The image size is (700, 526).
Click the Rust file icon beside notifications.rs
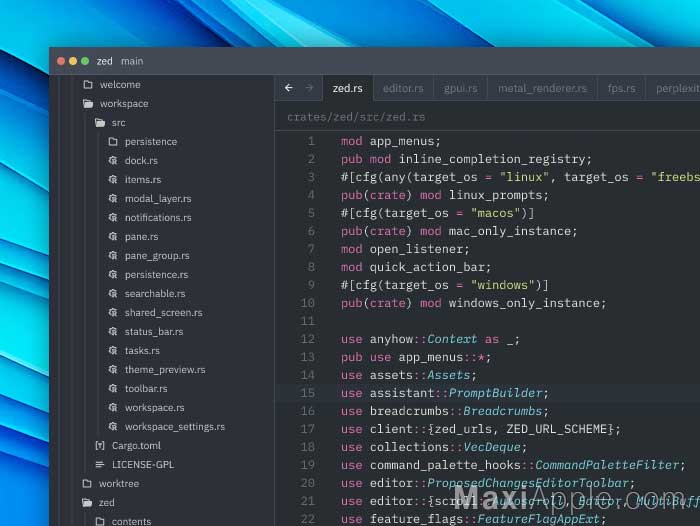113,217
